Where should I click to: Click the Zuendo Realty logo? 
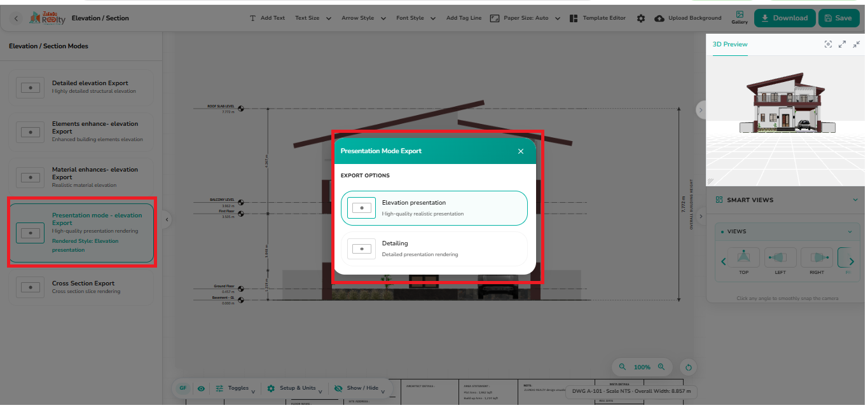coord(48,18)
